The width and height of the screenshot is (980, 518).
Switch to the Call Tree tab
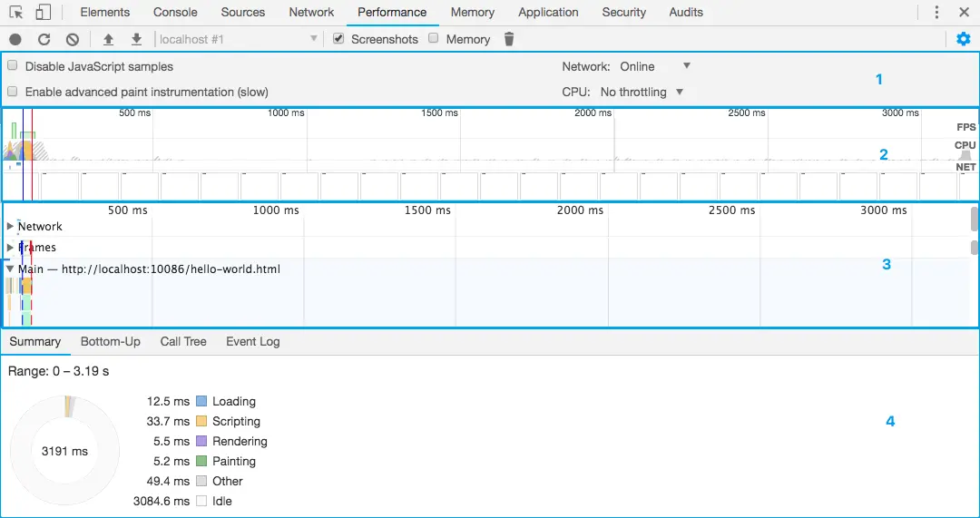tap(183, 342)
